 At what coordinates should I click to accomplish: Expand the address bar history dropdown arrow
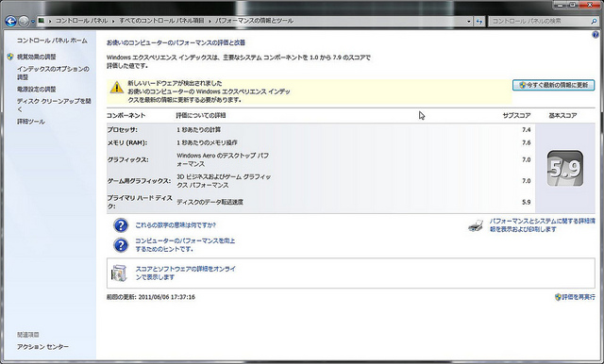[x=468, y=22]
